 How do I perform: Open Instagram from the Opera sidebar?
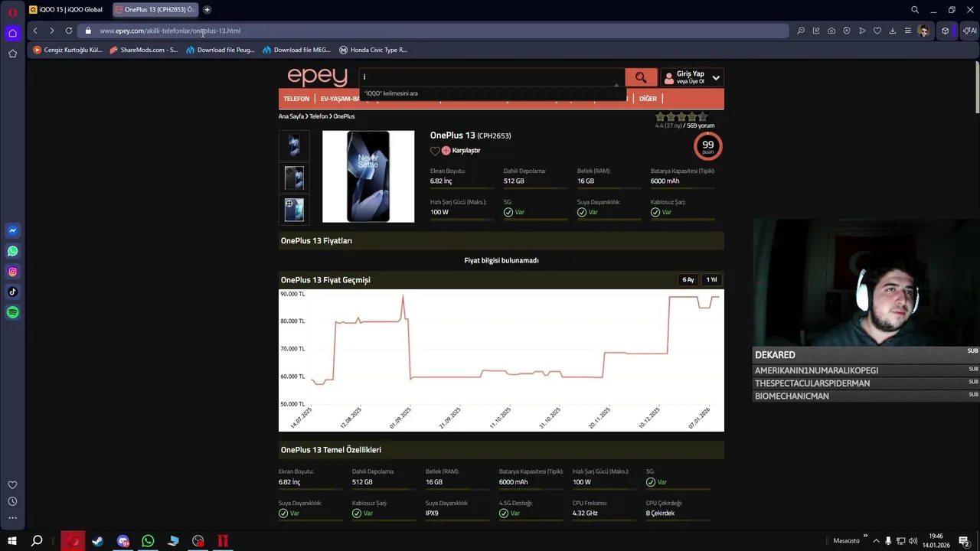click(x=12, y=272)
